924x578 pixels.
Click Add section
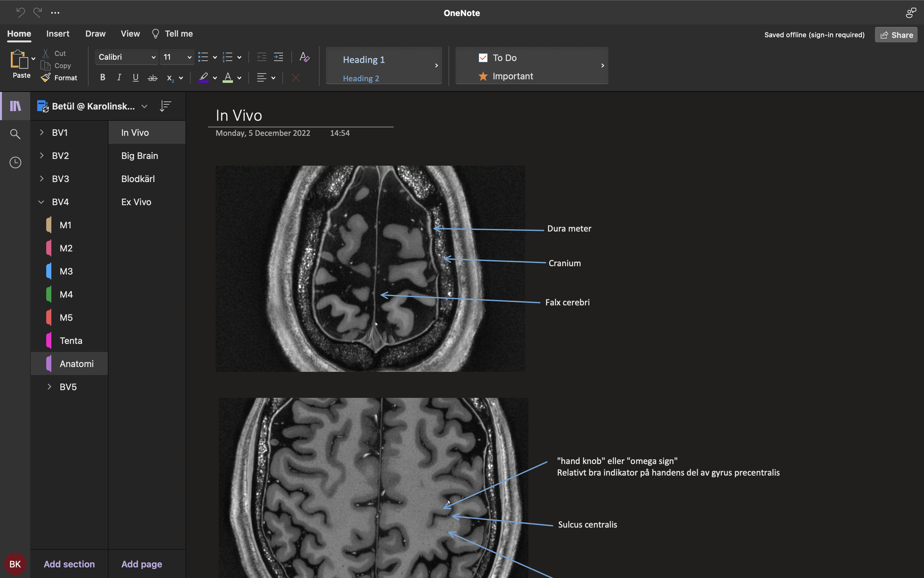pyautogui.click(x=69, y=564)
